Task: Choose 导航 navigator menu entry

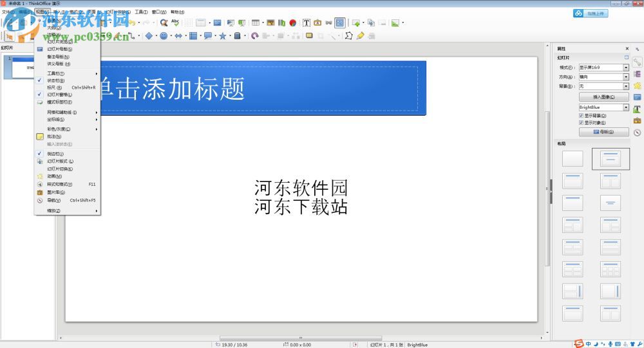Action: pyautogui.click(x=68, y=200)
